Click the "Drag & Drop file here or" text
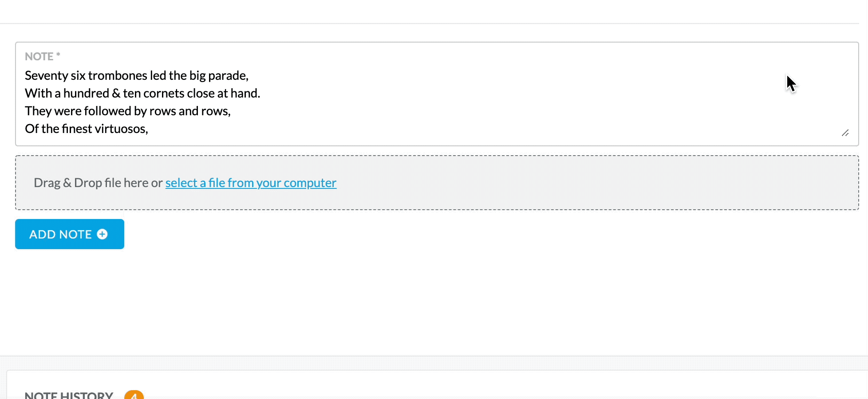The width and height of the screenshot is (868, 399). point(98,183)
